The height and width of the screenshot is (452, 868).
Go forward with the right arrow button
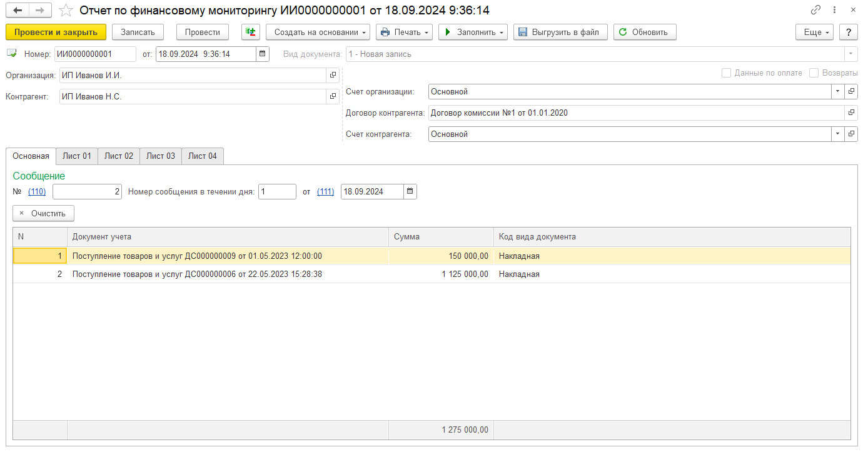click(x=40, y=10)
